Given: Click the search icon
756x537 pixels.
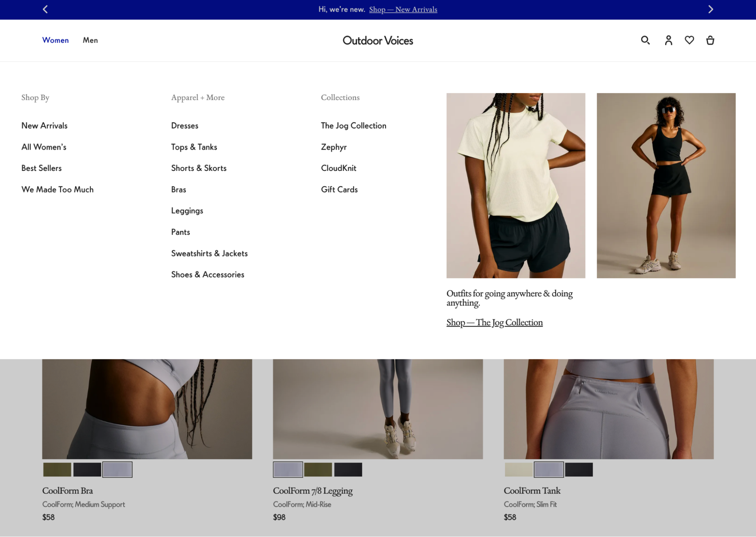Looking at the screenshot, I should point(646,40).
